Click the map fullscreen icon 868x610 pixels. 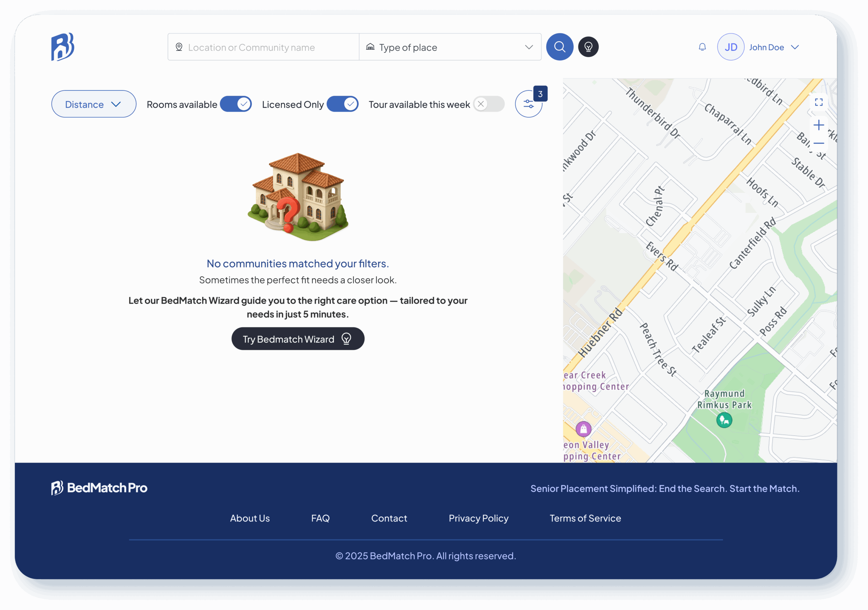[x=818, y=102]
